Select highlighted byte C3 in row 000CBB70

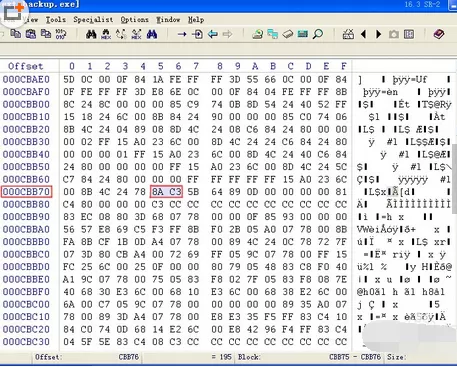(175, 192)
